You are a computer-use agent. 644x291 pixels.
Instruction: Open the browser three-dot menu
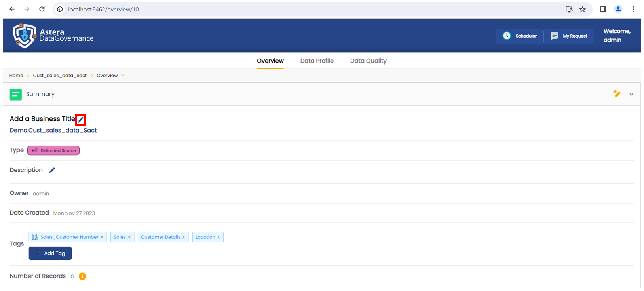pyautogui.click(x=633, y=9)
